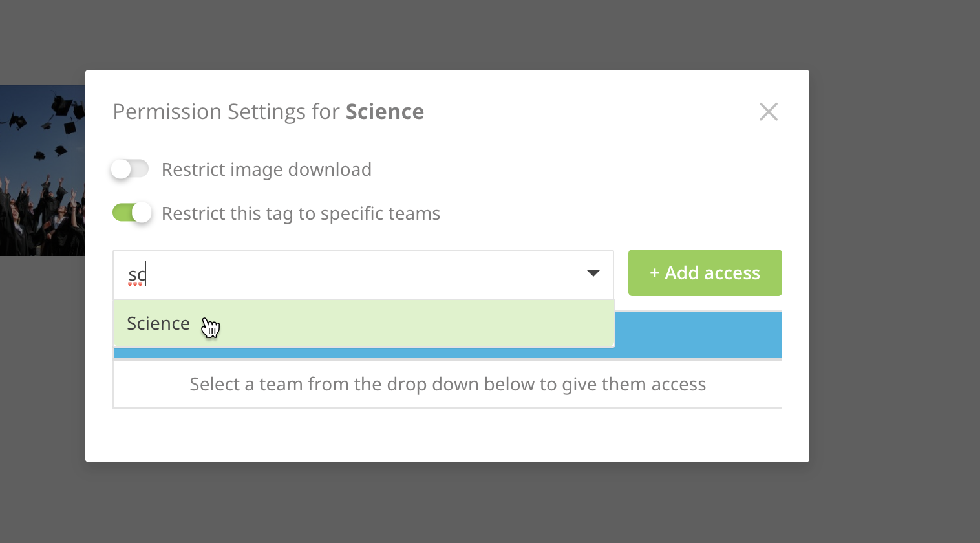Click the blue table header bar

coord(698,334)
